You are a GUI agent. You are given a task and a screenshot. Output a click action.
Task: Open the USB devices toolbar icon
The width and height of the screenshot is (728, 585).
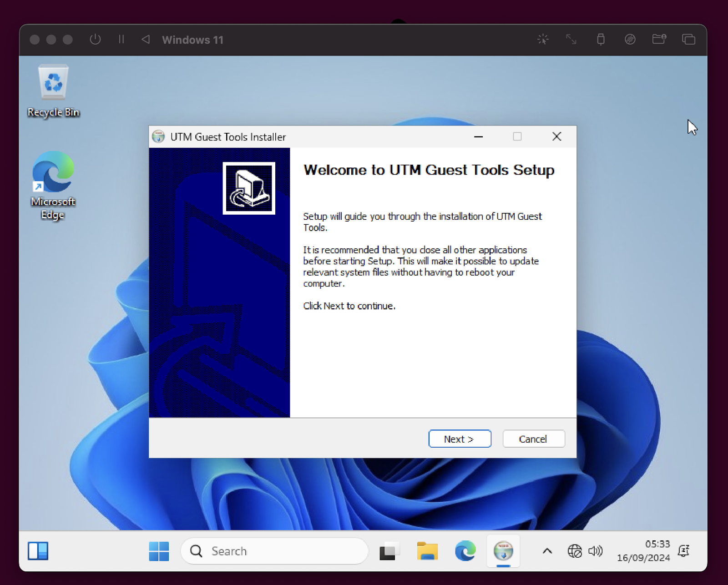coord(601,40)
